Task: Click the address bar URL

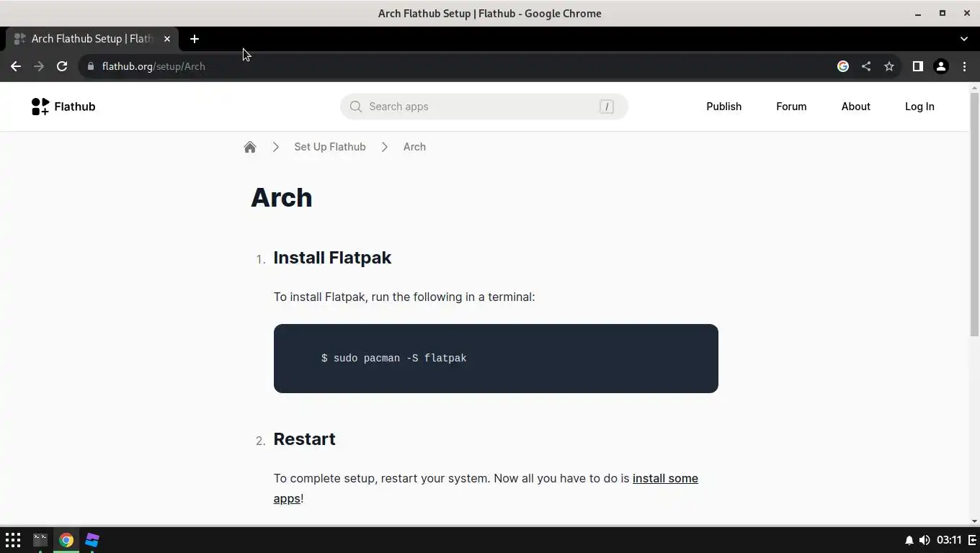Action: 153,66
